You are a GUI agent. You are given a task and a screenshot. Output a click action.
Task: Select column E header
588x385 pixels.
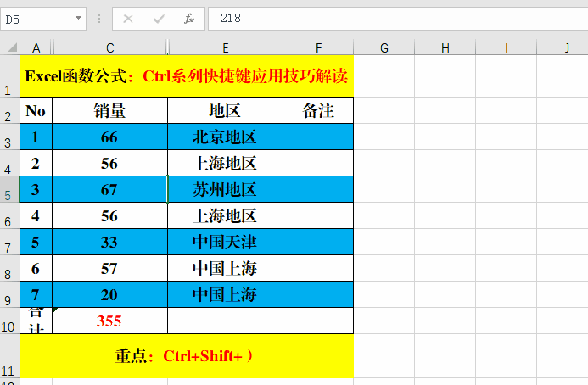click(x=226, y=48)
